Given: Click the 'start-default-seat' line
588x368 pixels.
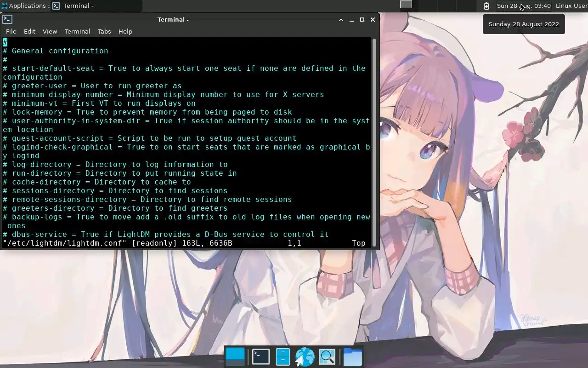Looking at the screenshot, I should click(x=184, y=73).
